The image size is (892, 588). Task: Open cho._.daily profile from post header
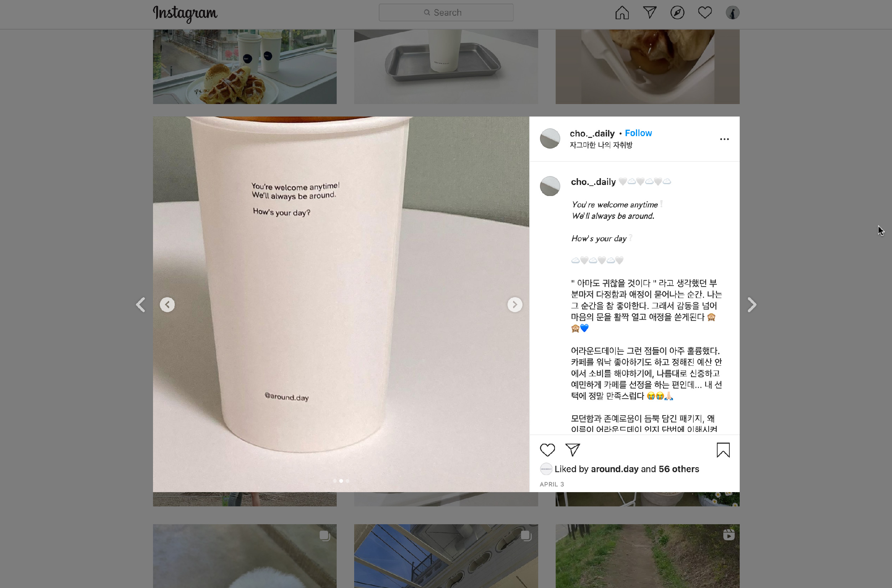(x=592, y=134)
